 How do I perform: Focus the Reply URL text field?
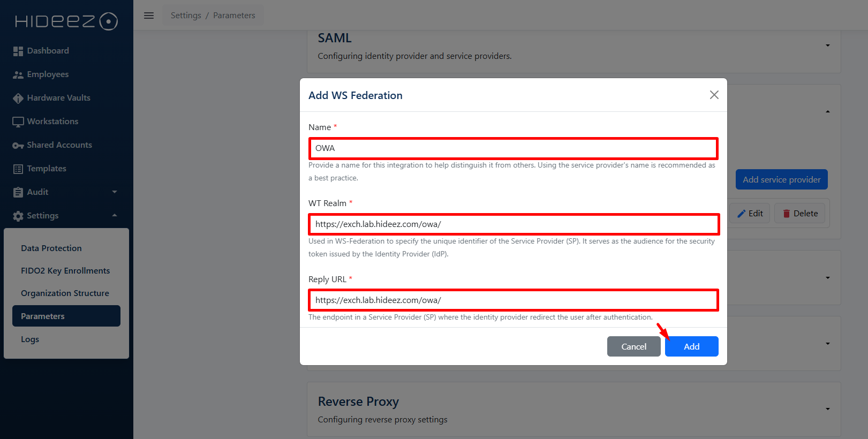coord(513,300)
